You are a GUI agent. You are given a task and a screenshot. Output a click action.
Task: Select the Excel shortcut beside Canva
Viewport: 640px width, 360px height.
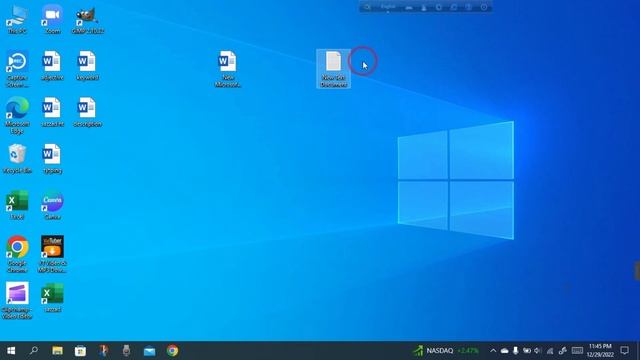[x=17, y=205]
